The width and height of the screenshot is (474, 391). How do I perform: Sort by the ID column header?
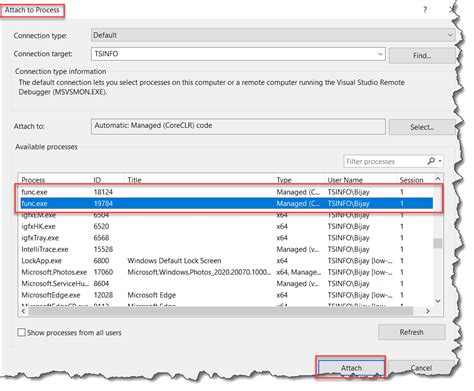[x=107, y=180]
